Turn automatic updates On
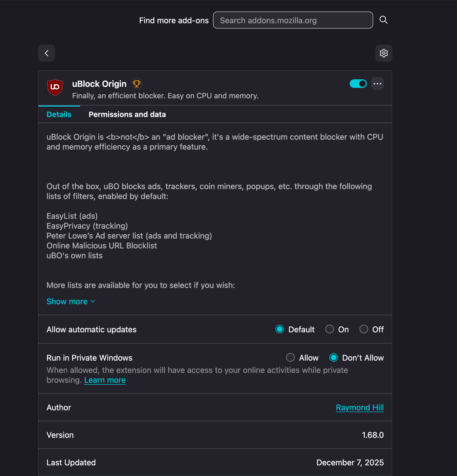This screenshot has height=476, width=457. point(330,329)
